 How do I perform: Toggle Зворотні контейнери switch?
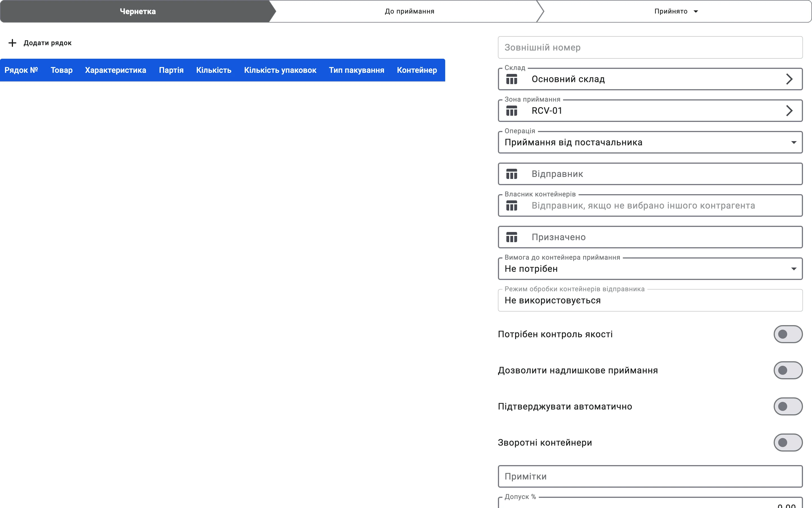coord(788,443)
